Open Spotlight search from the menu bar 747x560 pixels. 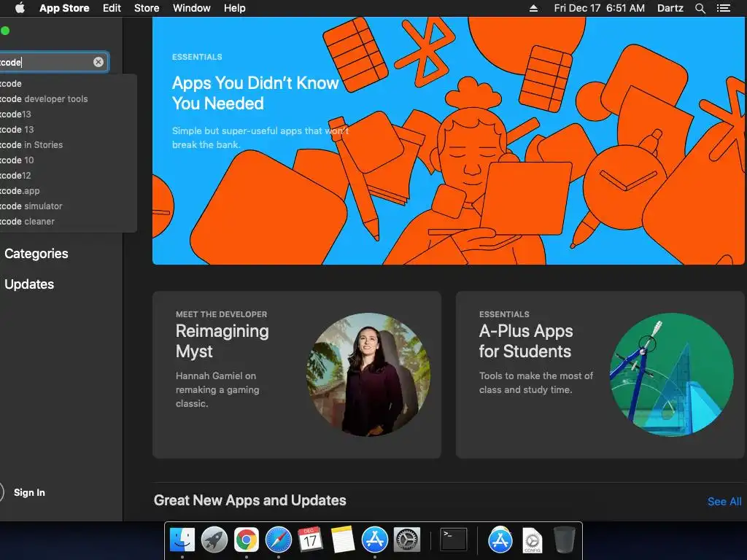700,8
